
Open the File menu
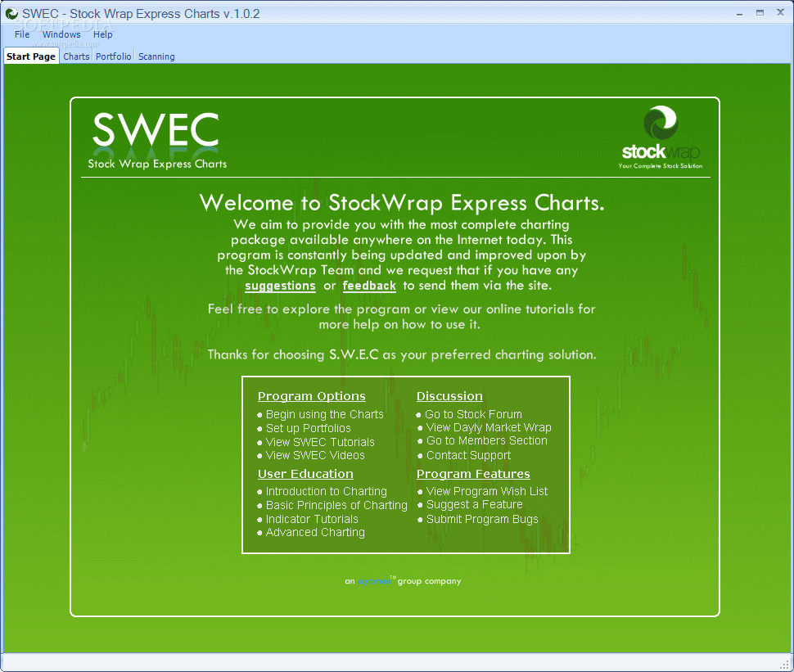point(22,34)
